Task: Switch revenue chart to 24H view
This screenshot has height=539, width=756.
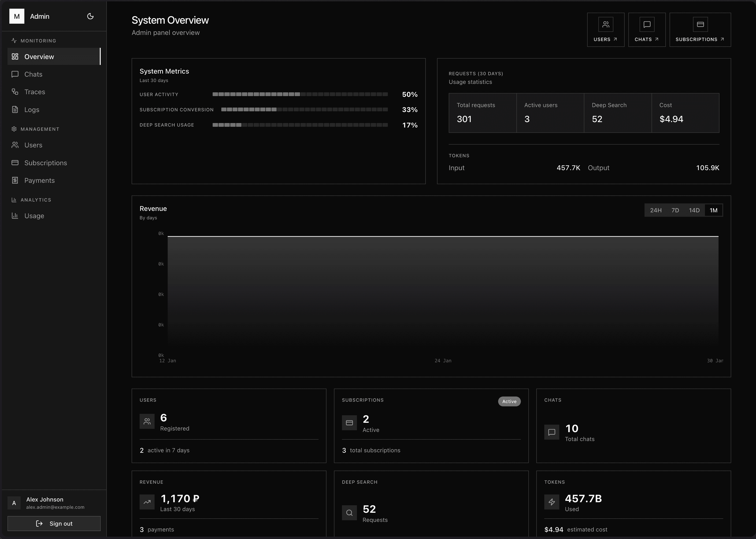Action: [656, 210]
